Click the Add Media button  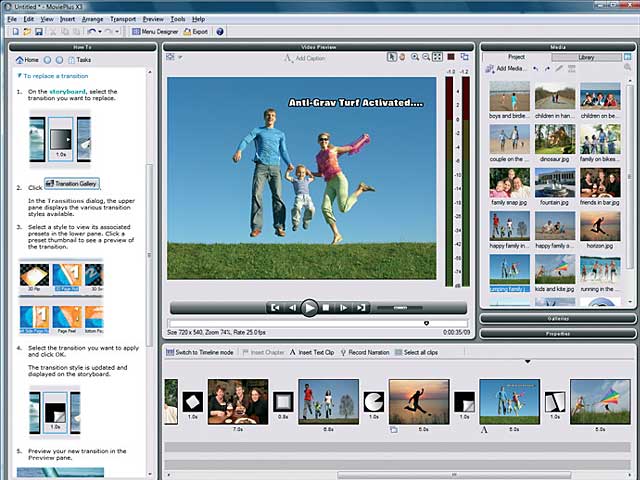tap(505, 68)
